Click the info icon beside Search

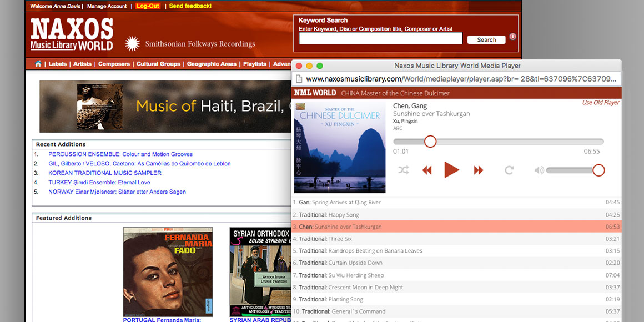512,37
